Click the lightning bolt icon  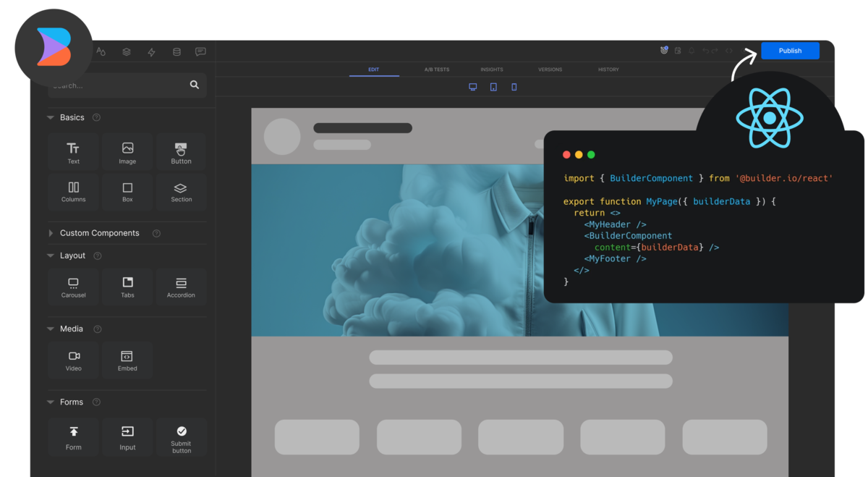click(x=151, y=52)
